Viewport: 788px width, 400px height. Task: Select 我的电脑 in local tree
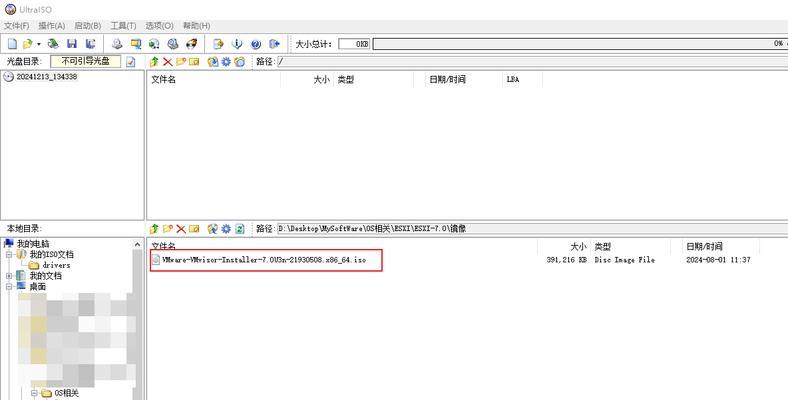(27, 244)
